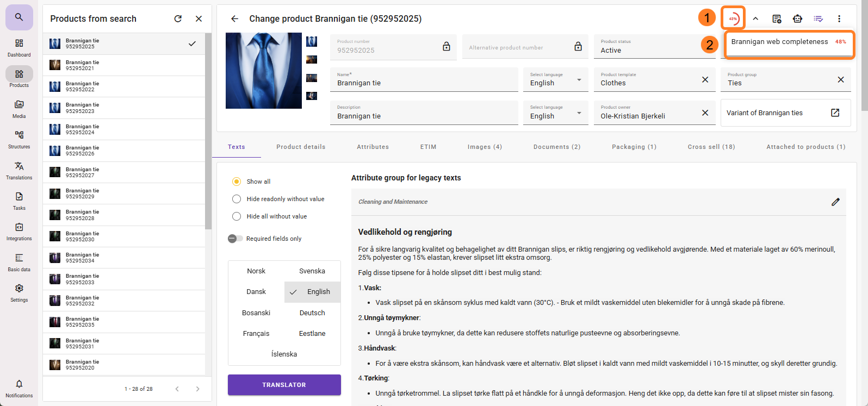Click the 48% completeness progress circle

point(733,18)
